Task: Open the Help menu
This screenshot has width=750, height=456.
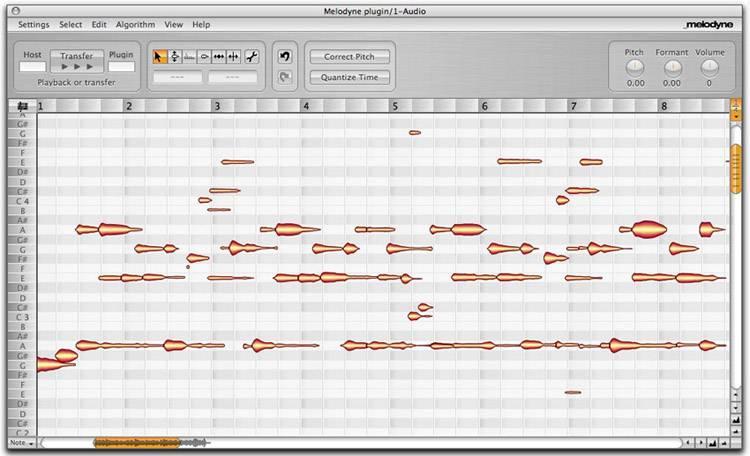Action: click(201, 24)
